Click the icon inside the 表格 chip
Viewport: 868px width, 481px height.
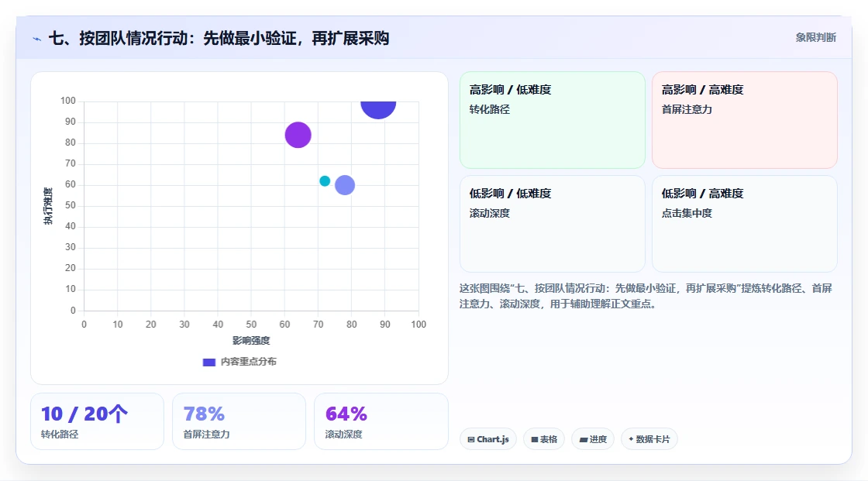coord(535,439)
